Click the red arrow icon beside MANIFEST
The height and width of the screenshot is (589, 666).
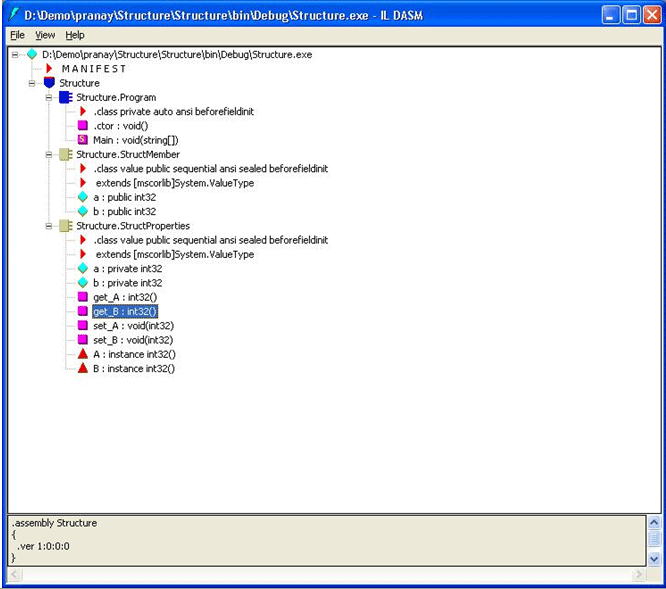49,68
